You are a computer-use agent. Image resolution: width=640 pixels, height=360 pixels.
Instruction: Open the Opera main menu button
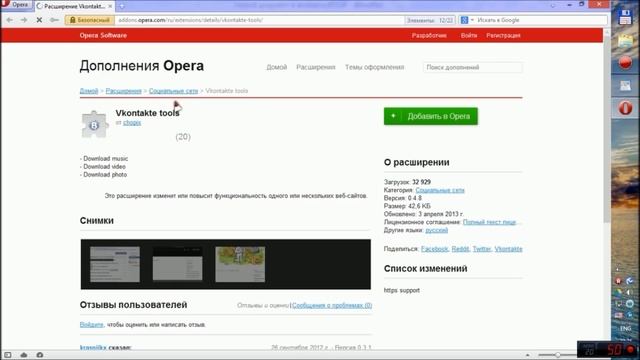pyautogui.click(x=16, y=5)
